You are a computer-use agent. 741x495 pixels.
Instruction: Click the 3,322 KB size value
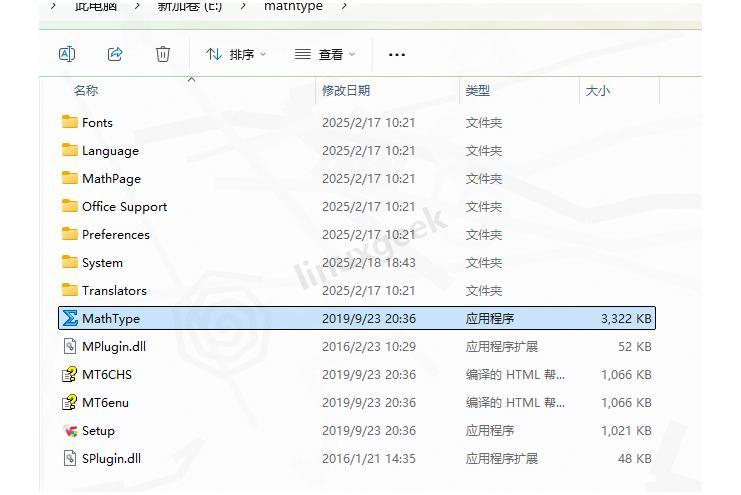pyautogui.click(x=626, y=319)
